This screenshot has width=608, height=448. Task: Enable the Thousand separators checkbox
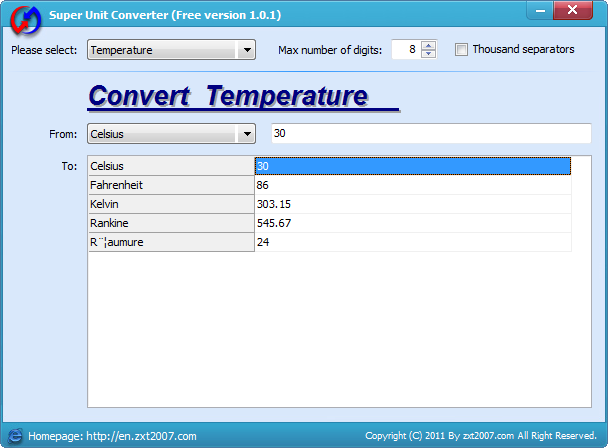click(461, 50)
